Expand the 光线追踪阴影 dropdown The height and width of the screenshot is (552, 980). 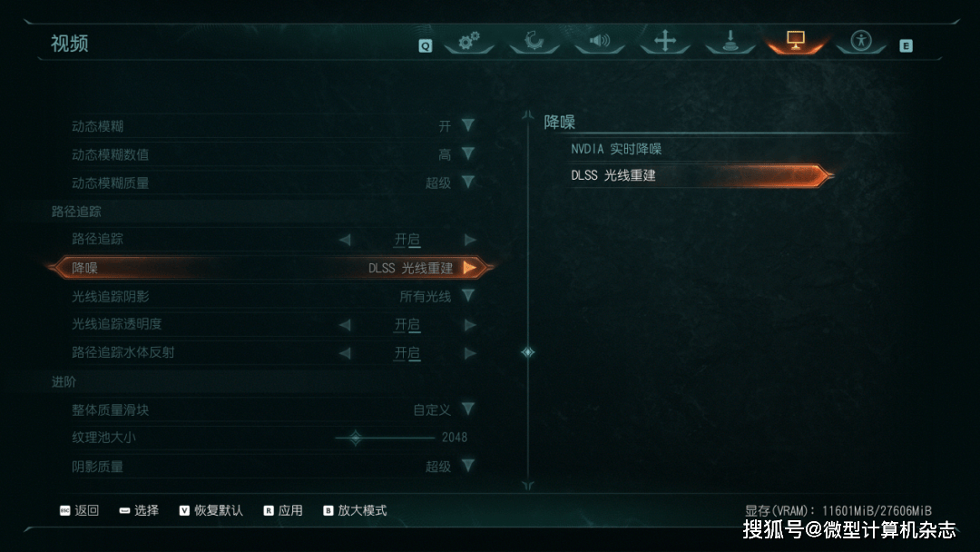point(468,296)
